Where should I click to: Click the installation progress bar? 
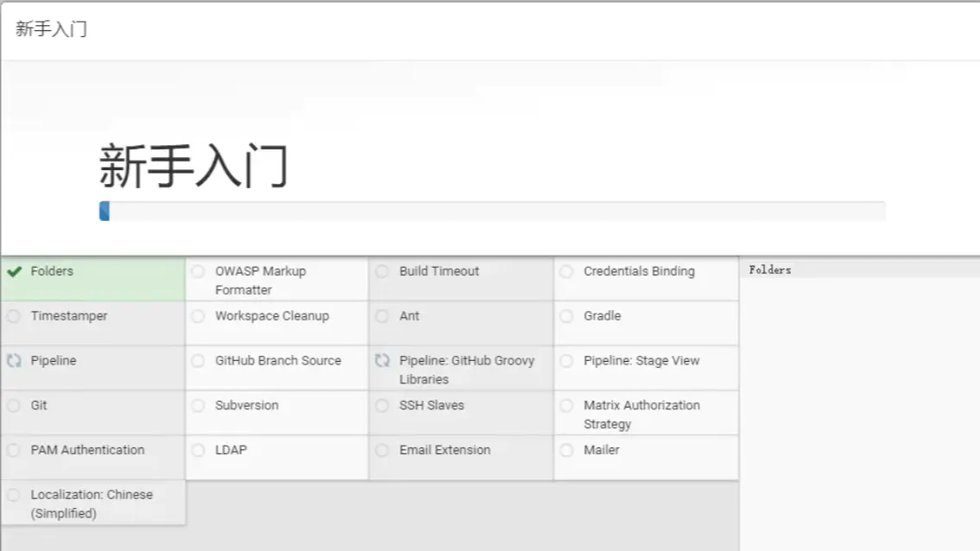[x=492, y=212]
